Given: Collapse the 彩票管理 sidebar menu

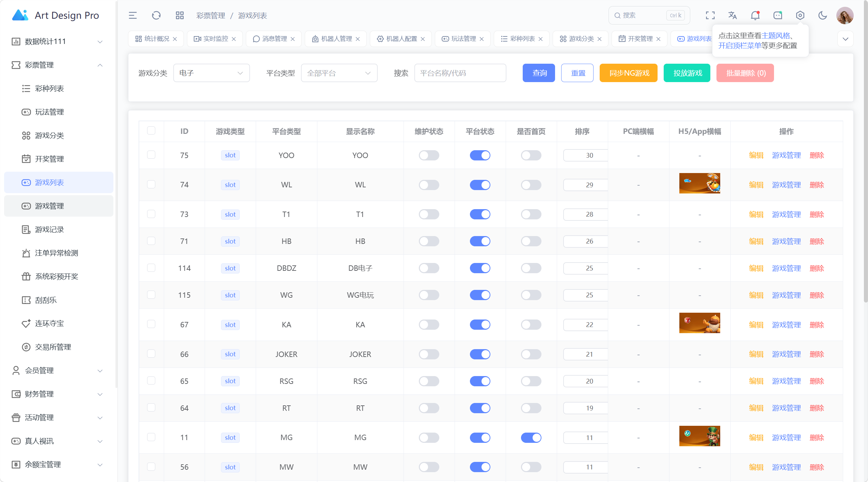Looking at the screenshot, I should (x=59, y=65).
